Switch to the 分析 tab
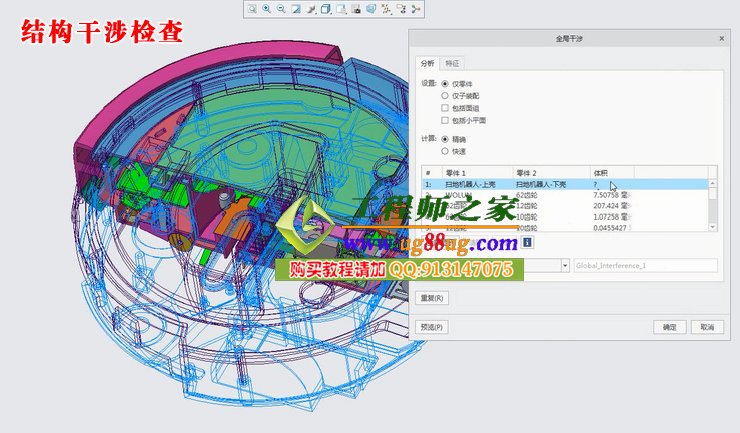 click(x=427, y=62)
